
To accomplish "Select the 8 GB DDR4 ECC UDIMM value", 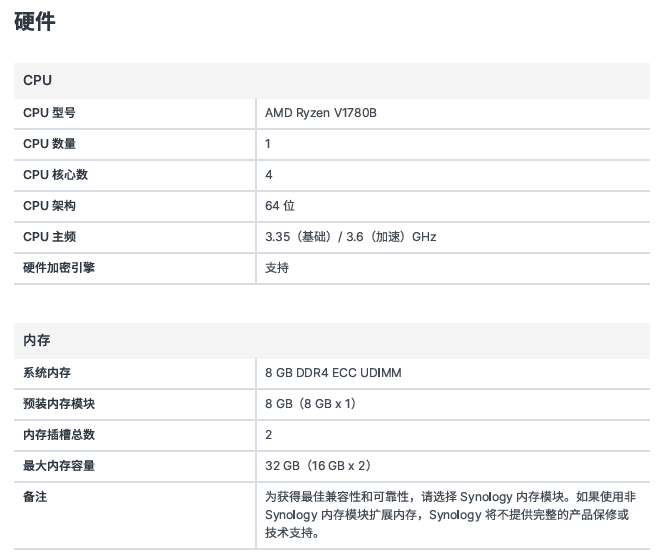I will coord(333,373).
